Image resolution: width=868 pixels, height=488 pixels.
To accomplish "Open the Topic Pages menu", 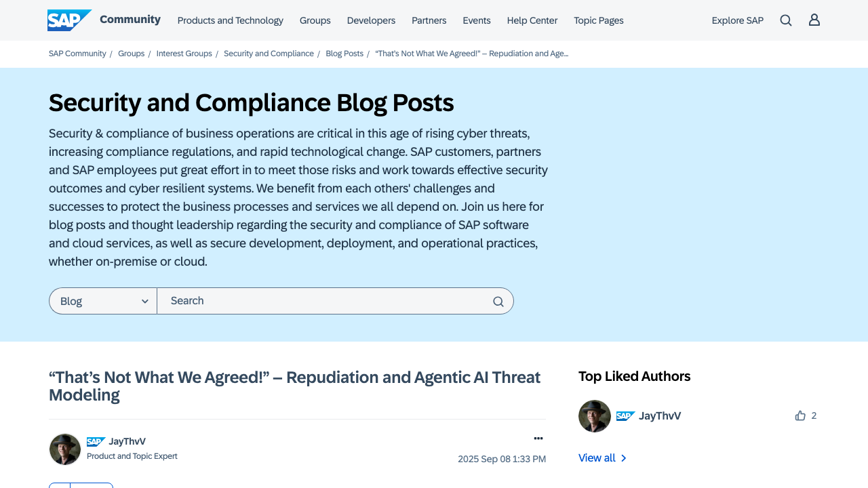I will tap(599, 20).
